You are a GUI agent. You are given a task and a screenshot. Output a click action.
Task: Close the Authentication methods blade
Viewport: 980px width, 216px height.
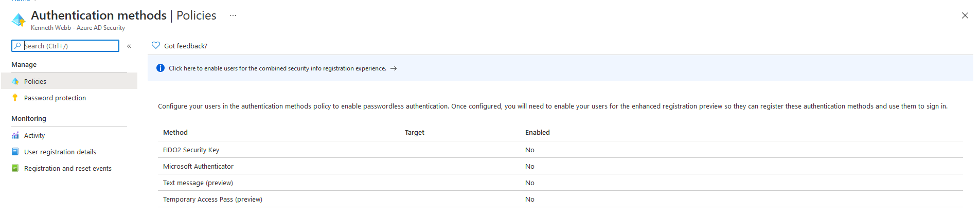[x=965, y=15]
